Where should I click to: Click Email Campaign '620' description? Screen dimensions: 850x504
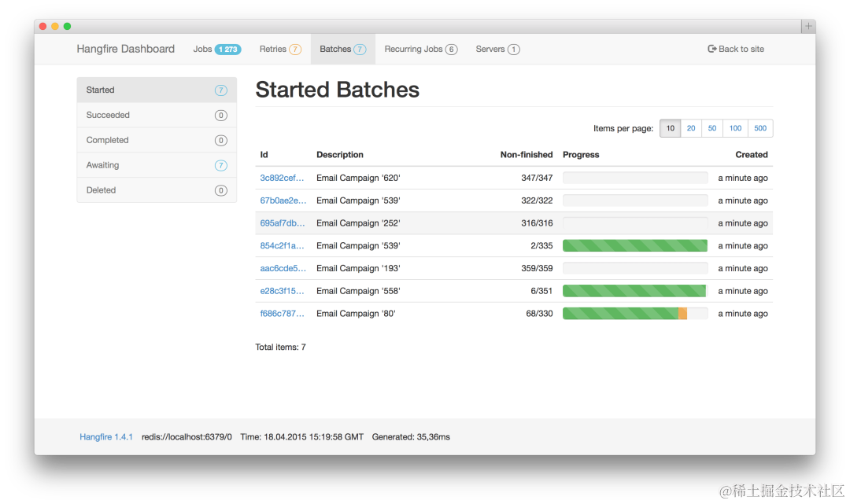tap(358, 178)
